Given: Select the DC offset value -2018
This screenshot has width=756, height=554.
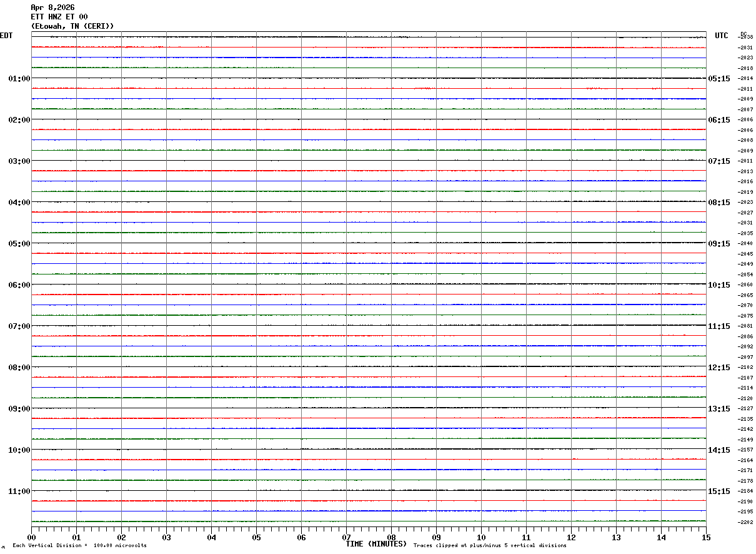Looking at the screenshot, I should point(746,68).
